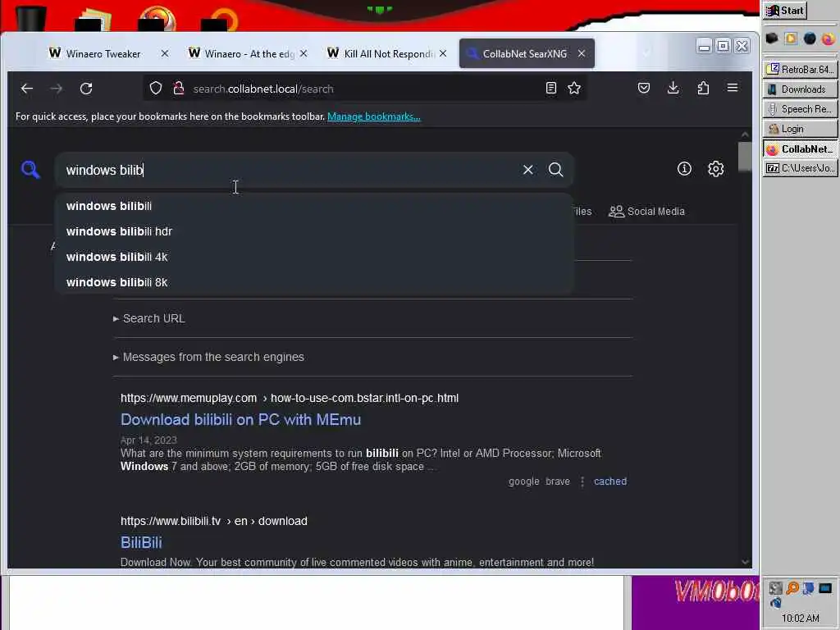This screenshot has height=630, width=840.
Task: Open the C:\Users taskbar item
Action: click(800, 168)
